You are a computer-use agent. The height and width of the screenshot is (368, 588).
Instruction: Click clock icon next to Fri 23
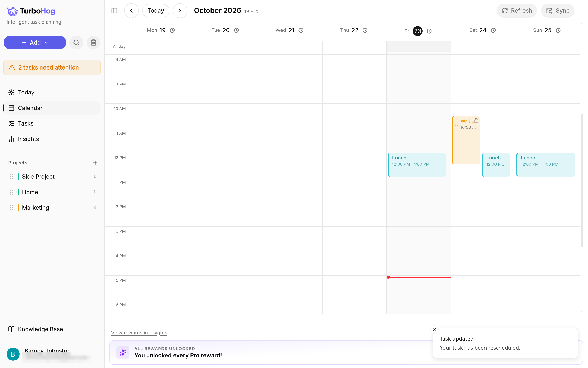(x=429, y=31)
